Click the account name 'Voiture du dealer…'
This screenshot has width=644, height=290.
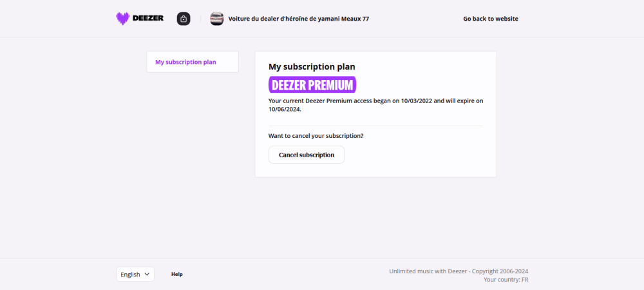(x=299, y=19)
